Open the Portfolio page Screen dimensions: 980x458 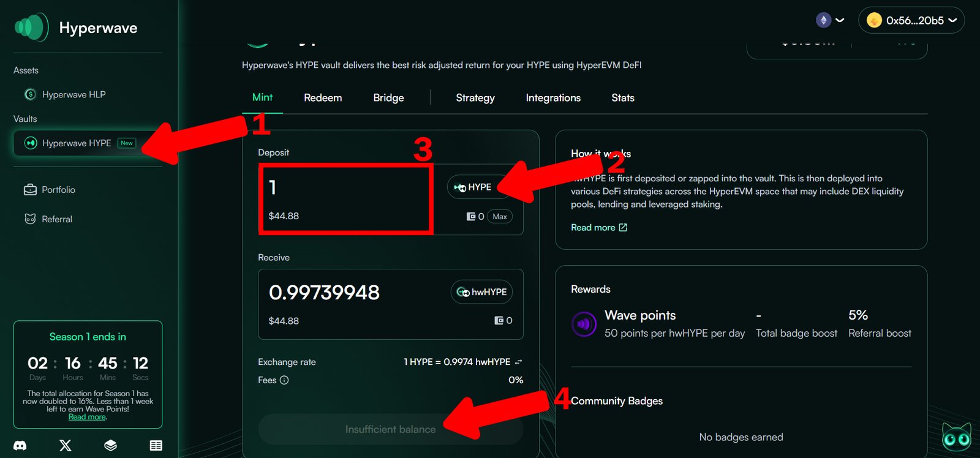click(x=58, y=190)
